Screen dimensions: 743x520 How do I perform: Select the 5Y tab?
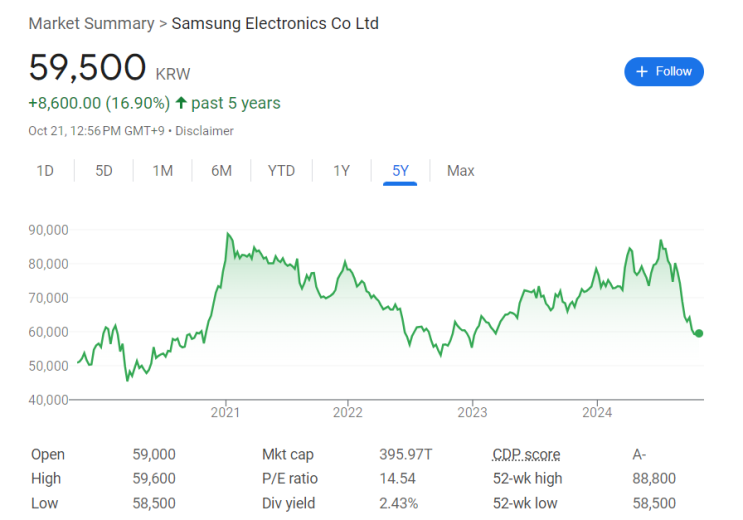(400, 171)
